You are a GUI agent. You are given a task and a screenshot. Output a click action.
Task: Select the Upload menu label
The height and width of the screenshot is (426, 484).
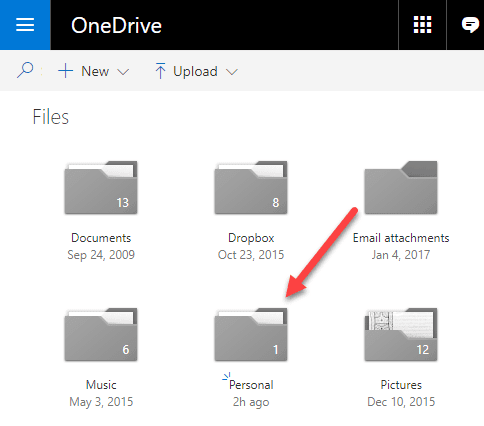tap(195, 71)
